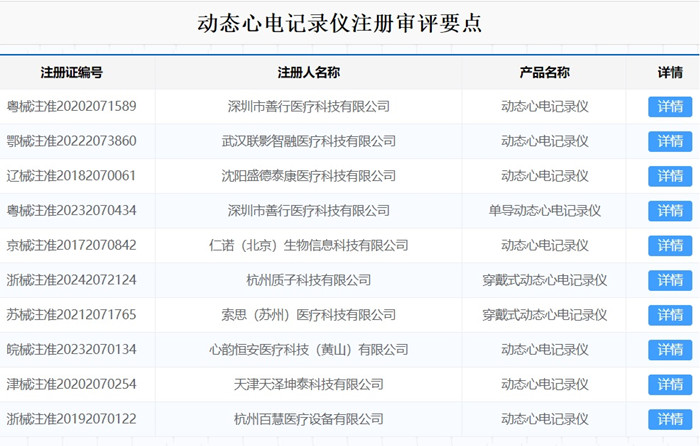Select registration number 京械注准20172070842

click(x=71, y=246)
